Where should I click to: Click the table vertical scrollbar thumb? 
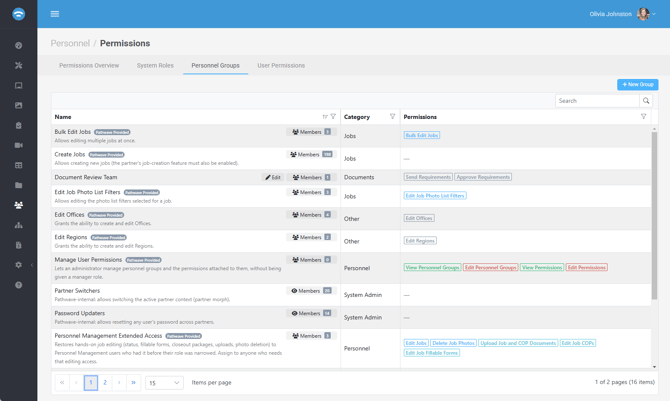tap(654, 215)
